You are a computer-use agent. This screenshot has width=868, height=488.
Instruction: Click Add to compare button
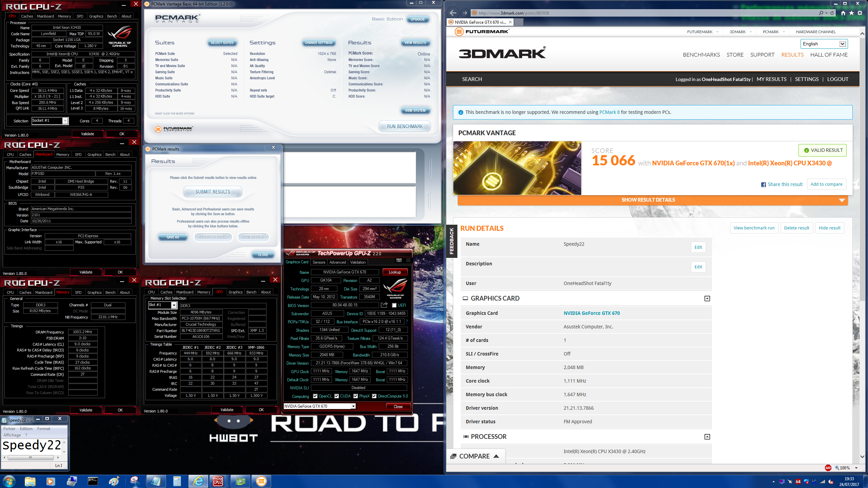826,184
